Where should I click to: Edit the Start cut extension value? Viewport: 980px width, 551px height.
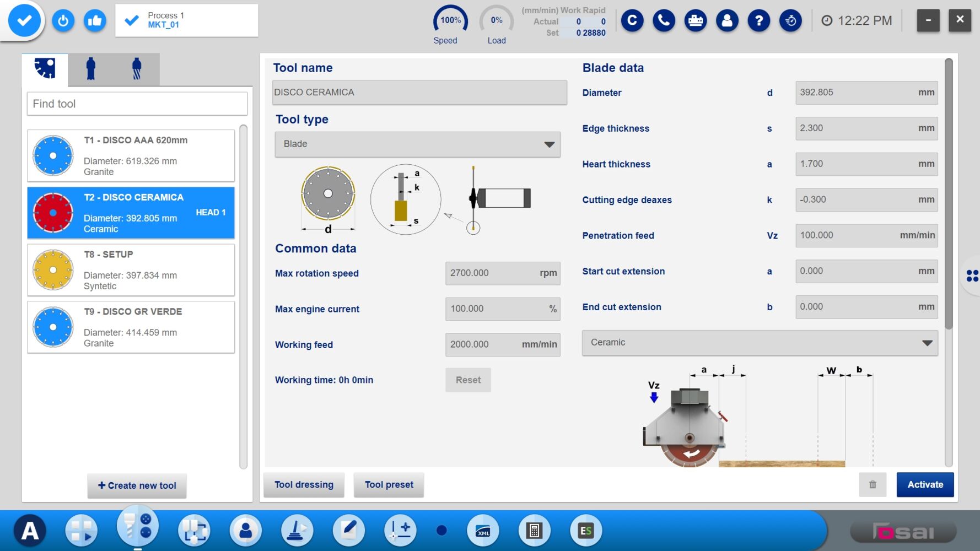[x=866, y=271]
